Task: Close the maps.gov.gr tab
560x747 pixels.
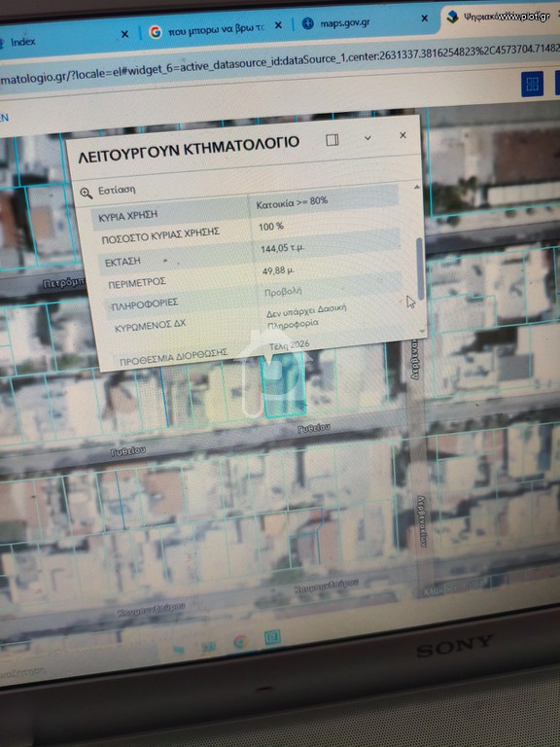Action: tap(424, 18)
